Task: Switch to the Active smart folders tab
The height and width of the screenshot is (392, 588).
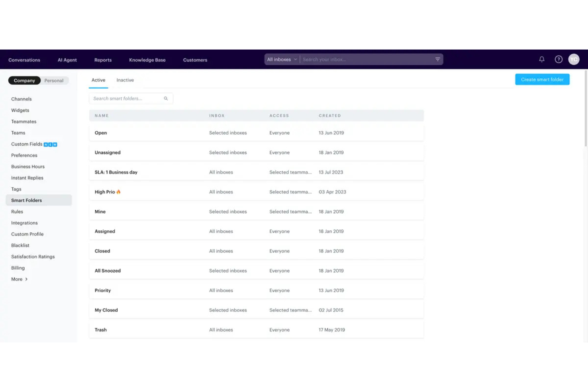Action: (98, 80)
